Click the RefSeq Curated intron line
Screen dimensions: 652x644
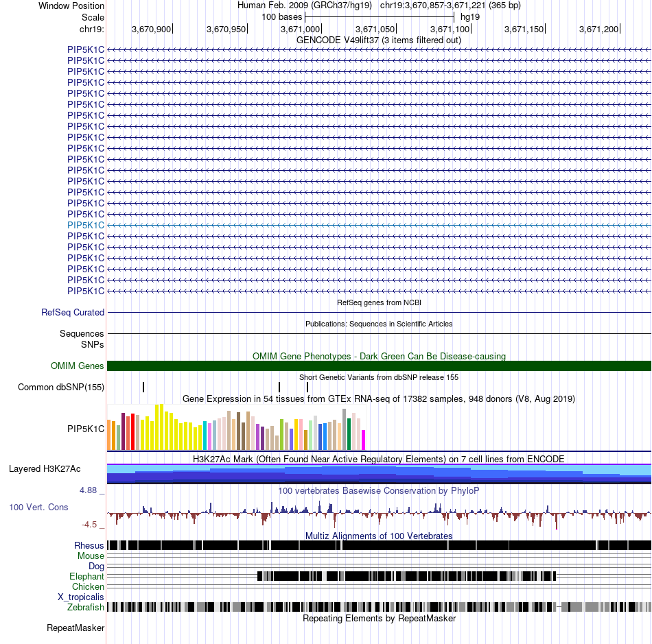tap(379, 313)
